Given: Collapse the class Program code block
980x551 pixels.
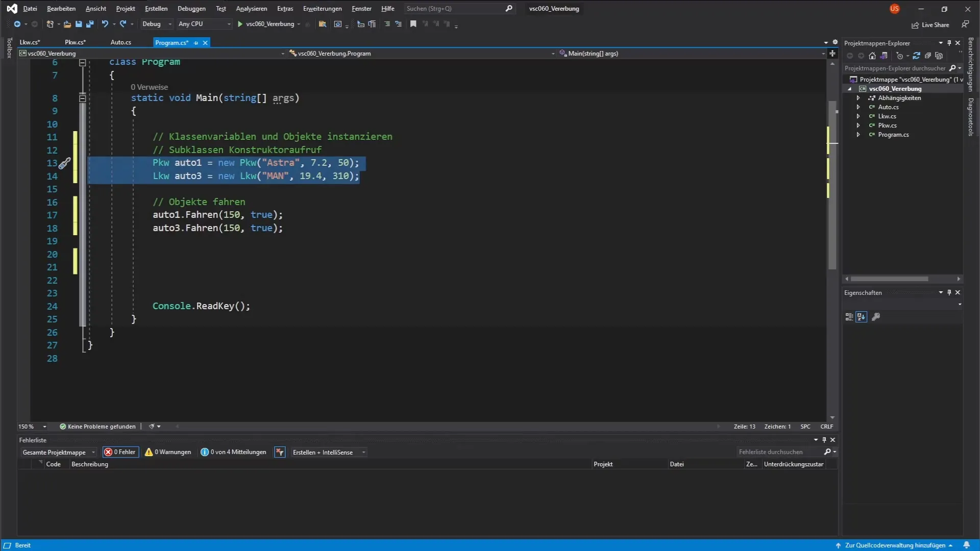Looking at the screenshot, I should click(x=82, y=63).
